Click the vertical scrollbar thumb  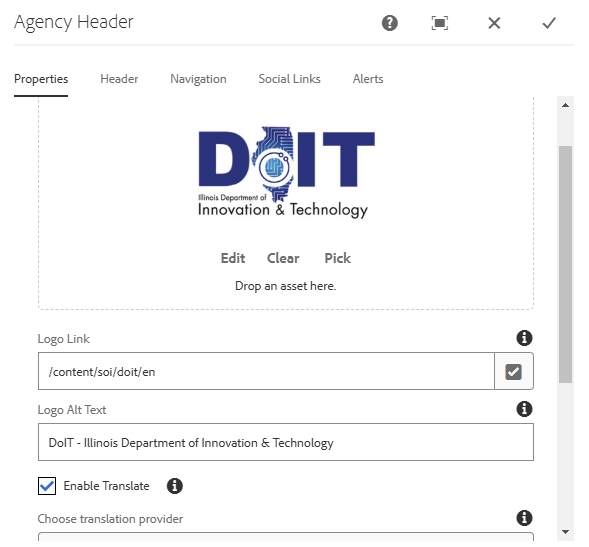click(x=565, y=264)
